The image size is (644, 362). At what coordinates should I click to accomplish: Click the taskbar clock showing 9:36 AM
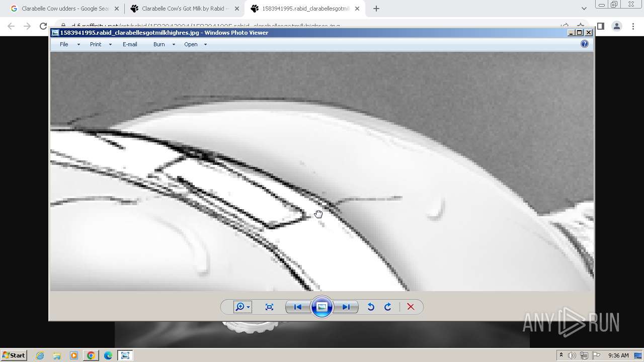618,355
